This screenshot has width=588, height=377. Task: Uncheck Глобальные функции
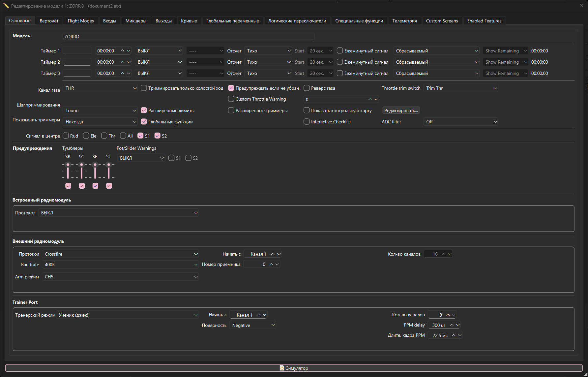pyautogui.click(x=144, y=122)
